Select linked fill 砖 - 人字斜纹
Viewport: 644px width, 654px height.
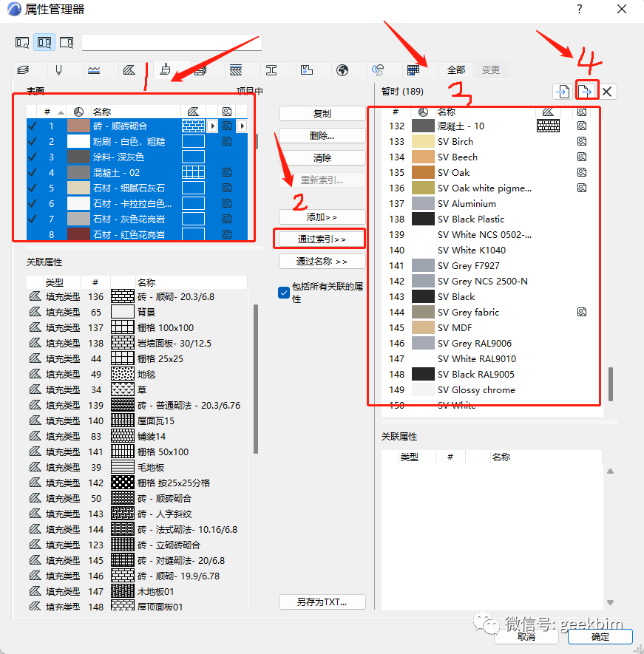tap(137, 514)
